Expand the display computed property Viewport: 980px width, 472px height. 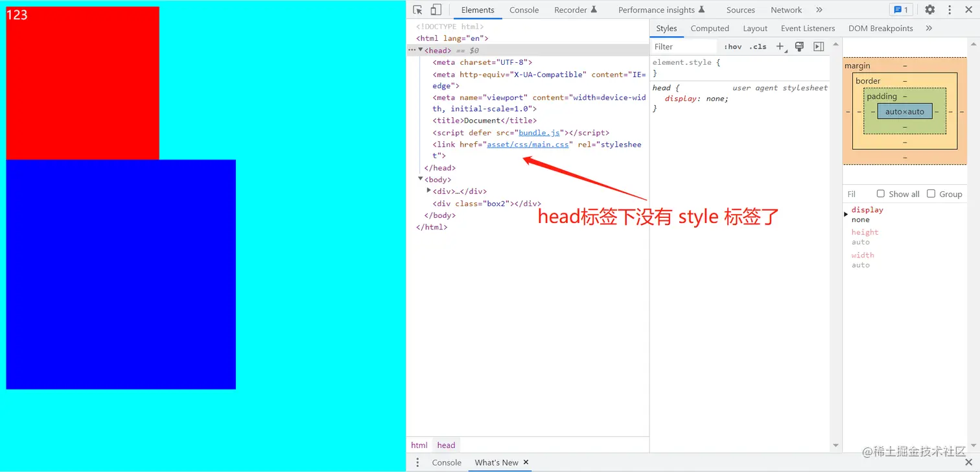(x=846, y=214)
